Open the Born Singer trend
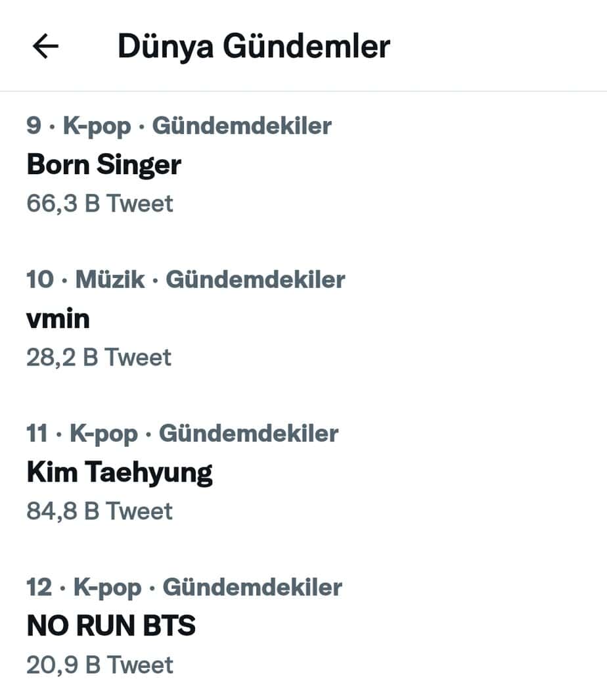This screenshot has width=607, height=700. point(104,164)
